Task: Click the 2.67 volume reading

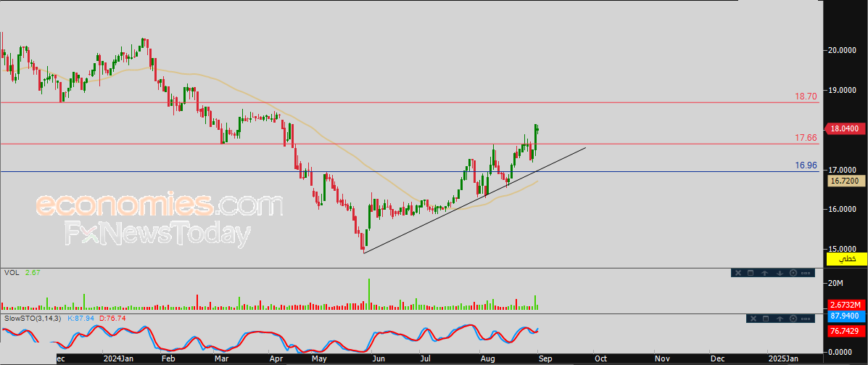Action: pos(33,273)
